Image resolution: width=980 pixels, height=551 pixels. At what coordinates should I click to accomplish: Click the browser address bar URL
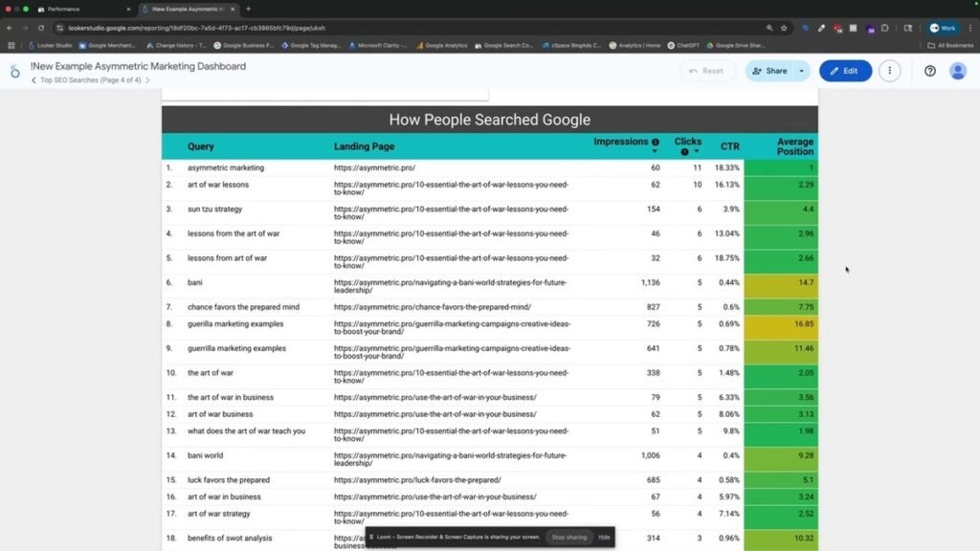(196, 28)
